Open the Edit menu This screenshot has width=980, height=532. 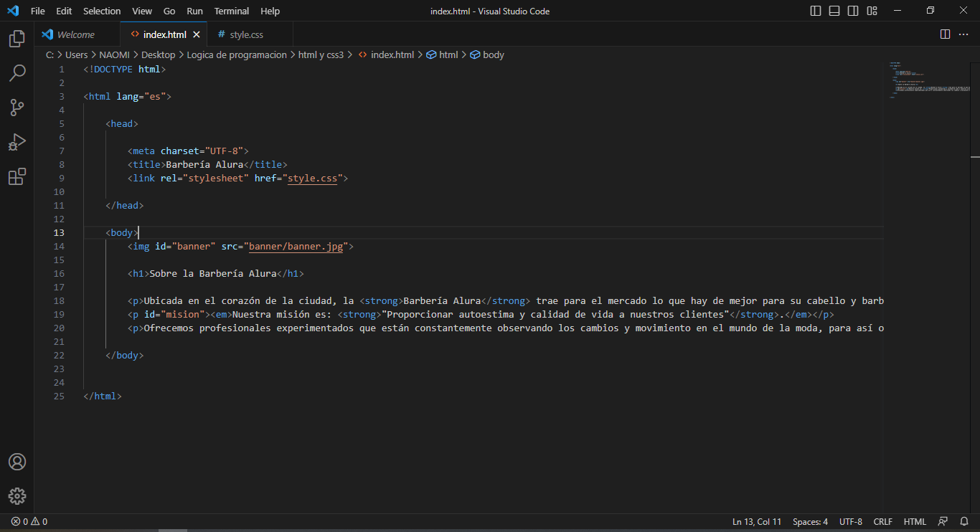[64, 11]
